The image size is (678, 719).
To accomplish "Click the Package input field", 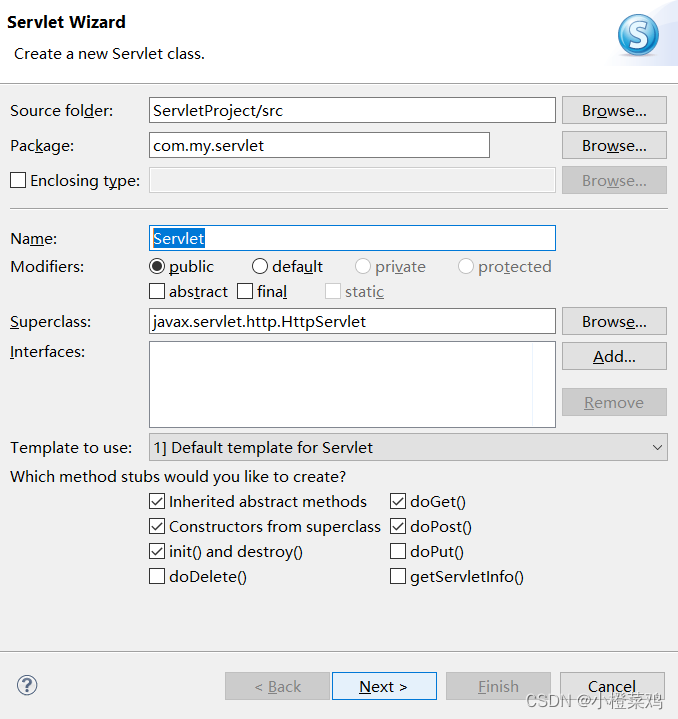I will 319,146.
